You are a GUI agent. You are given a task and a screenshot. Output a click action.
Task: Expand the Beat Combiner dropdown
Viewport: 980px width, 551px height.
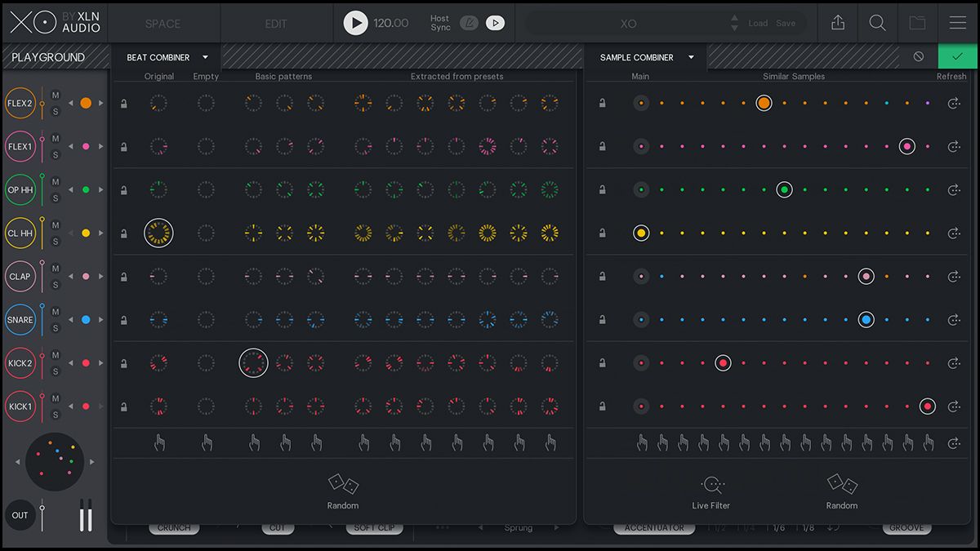click(205, 57)
